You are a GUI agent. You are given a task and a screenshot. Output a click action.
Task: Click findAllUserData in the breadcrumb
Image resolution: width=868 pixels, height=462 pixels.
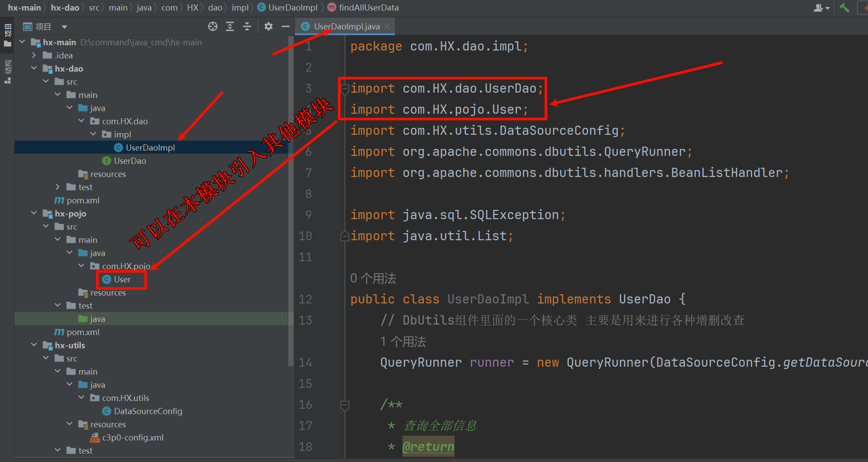coord(369,7)
